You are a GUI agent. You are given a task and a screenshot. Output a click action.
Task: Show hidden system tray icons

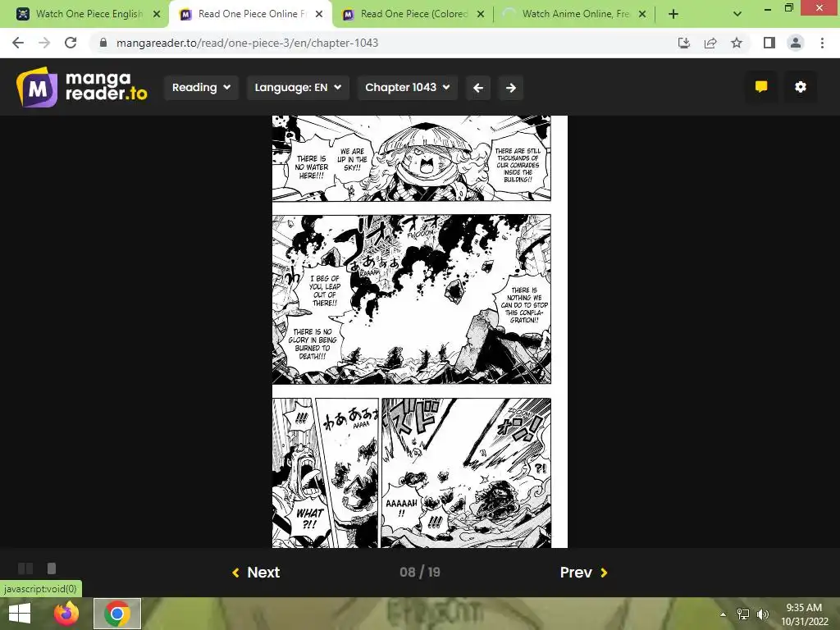click(723, 614)
